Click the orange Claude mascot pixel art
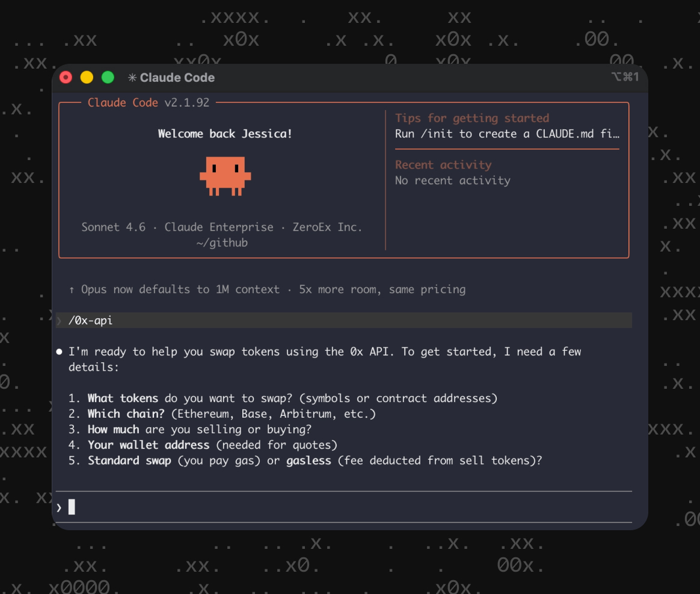 (x=225, y=176)
